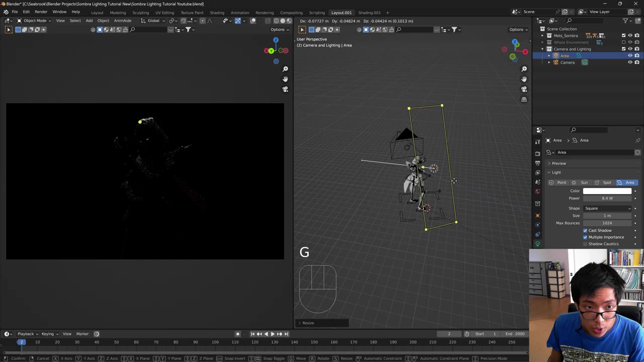The height and width of the screenshot is (362, 644).
Task: Click the pan hand gizmo in right viewport
Action: [x=524, y=79]
